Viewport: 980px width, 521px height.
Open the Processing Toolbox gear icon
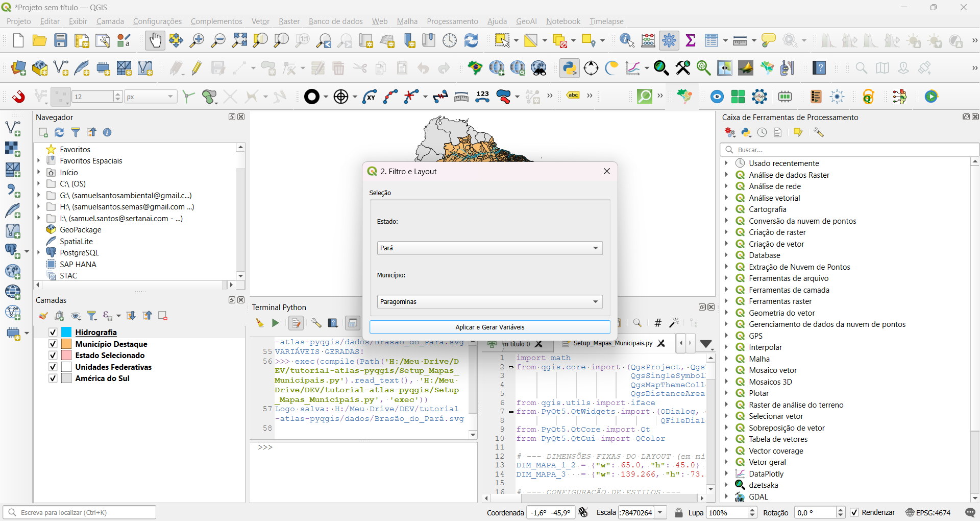[x=669, y=40]
